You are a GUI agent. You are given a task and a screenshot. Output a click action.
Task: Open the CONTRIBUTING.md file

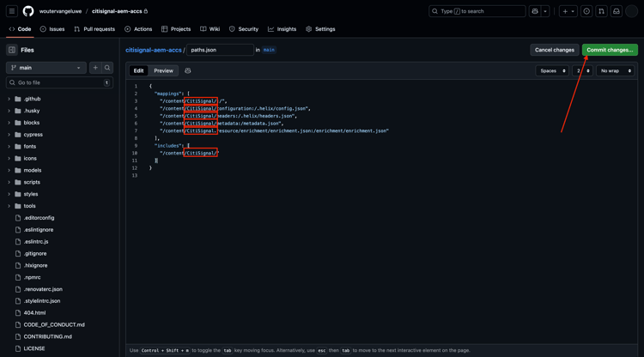(x=47, y=336)
